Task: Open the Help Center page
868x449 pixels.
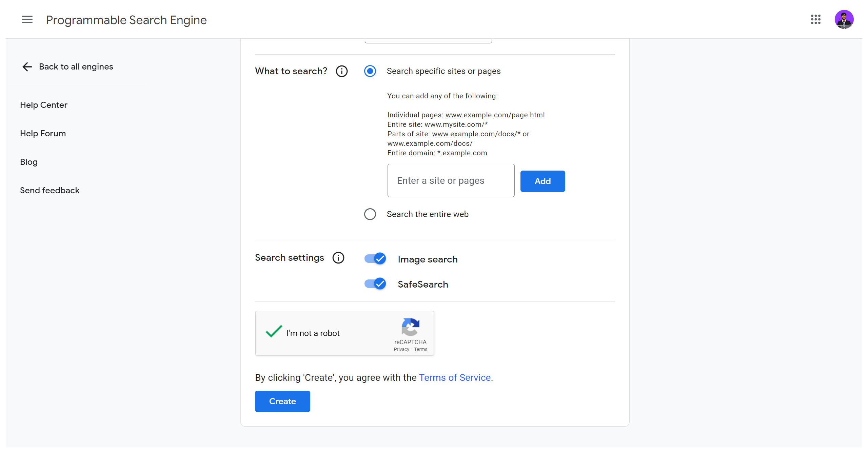Action: (x=44, y=105)
